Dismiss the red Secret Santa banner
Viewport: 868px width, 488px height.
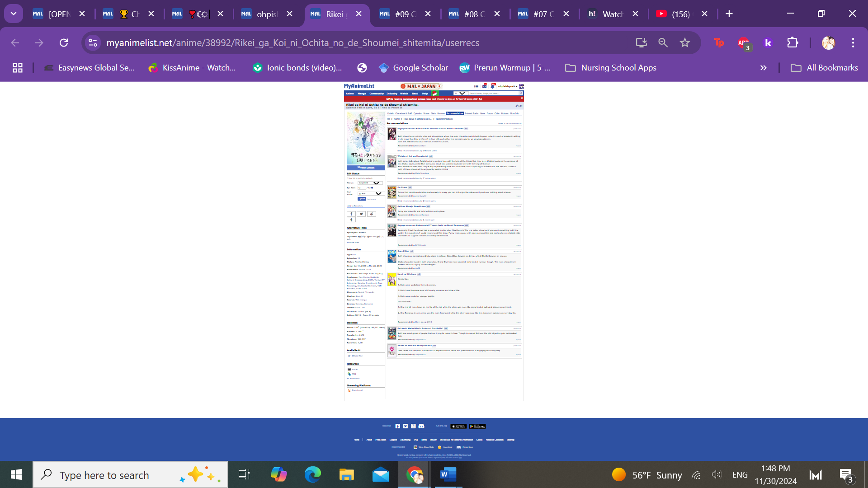click(522, 98)
